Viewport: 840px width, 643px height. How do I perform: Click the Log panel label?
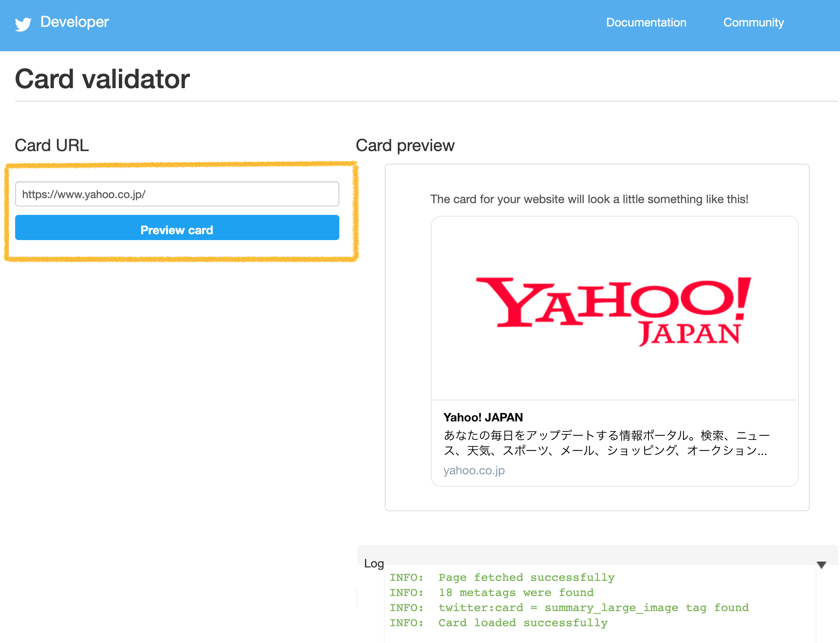pyautogui.click(x=374, y=563)
